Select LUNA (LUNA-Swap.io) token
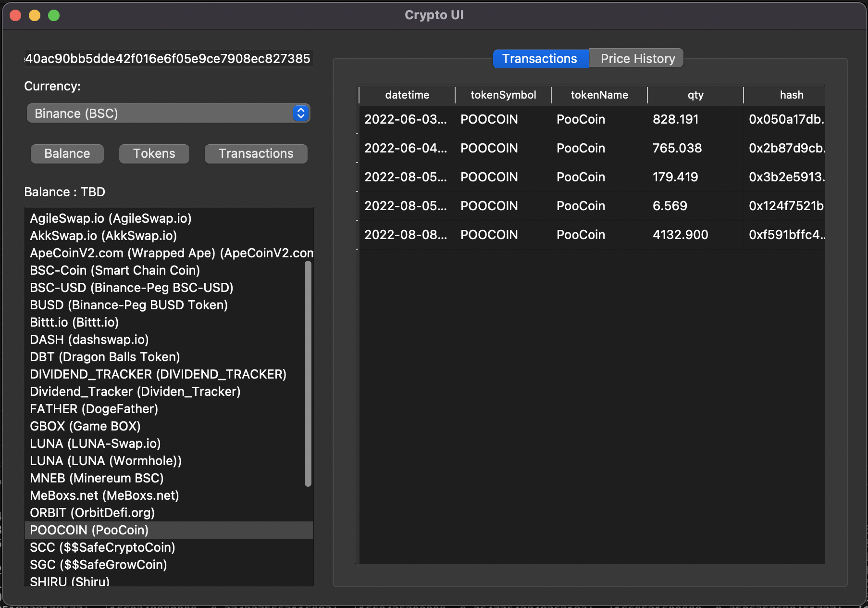The height and width of the screenshot is (608, 868). (x=169, y=443)
